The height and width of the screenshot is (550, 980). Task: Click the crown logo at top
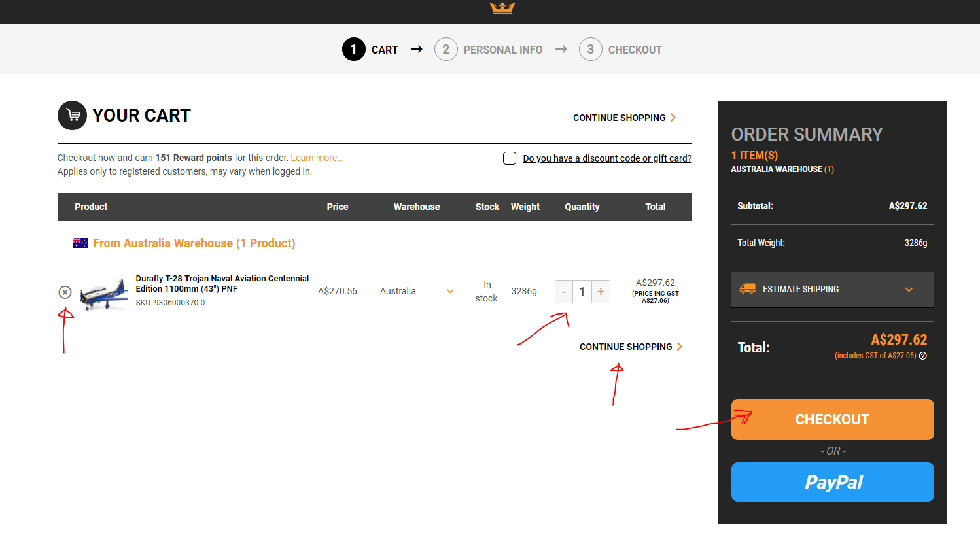click(x=502, y=8)
